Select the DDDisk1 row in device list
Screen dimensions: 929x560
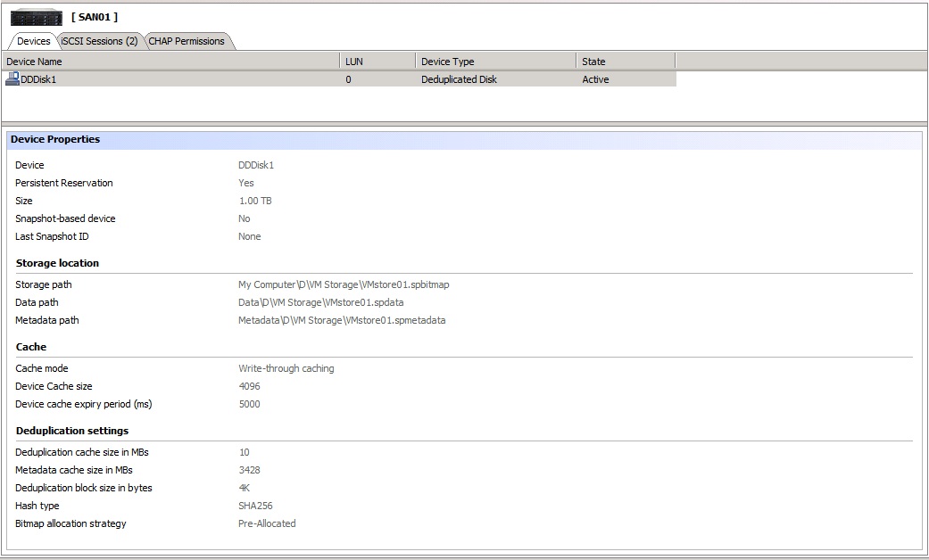click(339, 79)
